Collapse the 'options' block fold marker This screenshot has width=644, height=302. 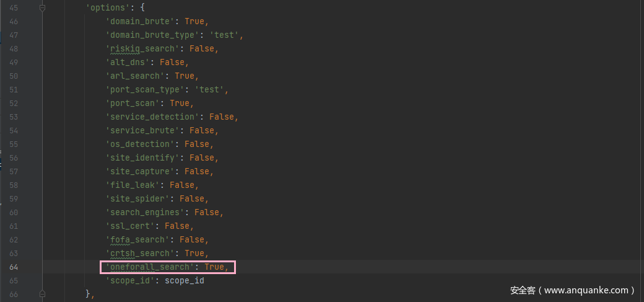[42, 7]
